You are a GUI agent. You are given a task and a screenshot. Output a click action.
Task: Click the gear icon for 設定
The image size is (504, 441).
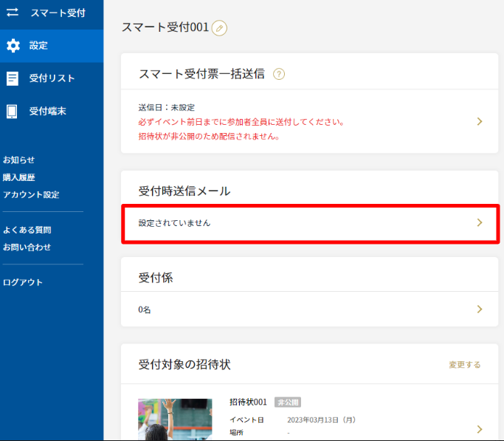coord(13,46)
